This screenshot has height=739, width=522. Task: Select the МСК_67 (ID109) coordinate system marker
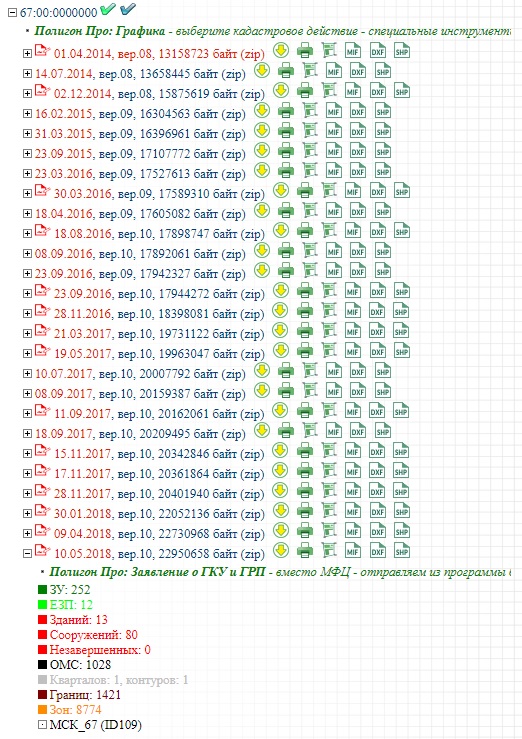(42, 724)
